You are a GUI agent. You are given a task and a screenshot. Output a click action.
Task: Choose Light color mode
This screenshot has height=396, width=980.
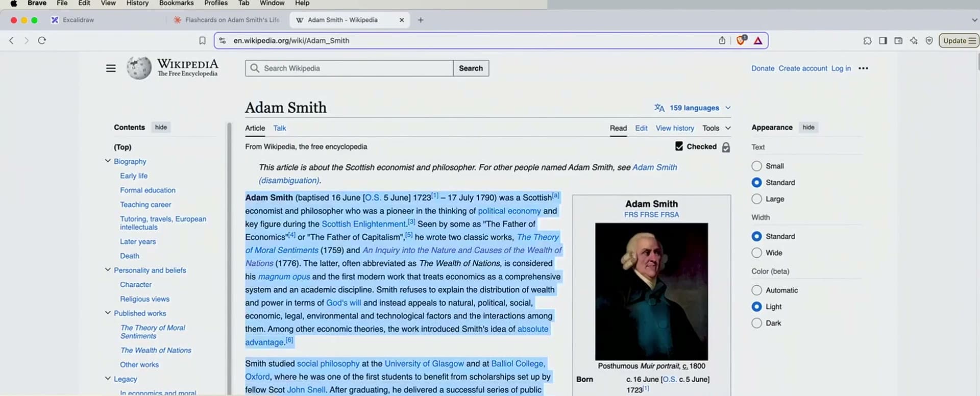coord(756,307)
